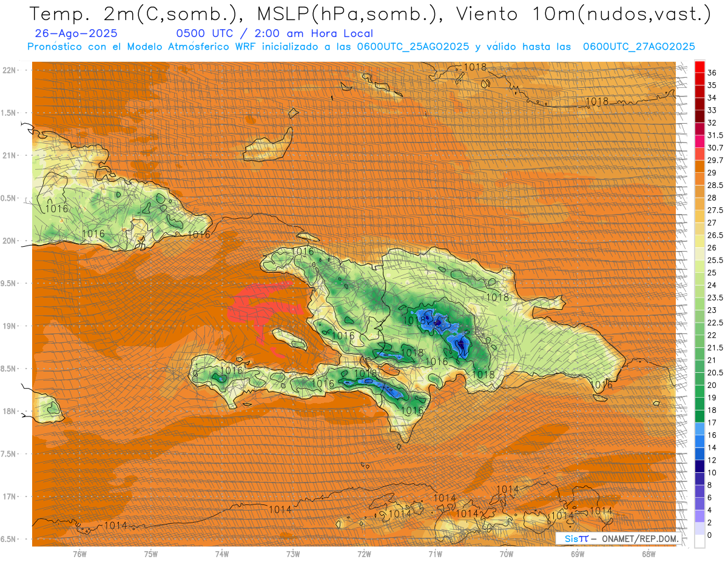Select legend value '28.5'
728x562 pixels.
[715, 186]
